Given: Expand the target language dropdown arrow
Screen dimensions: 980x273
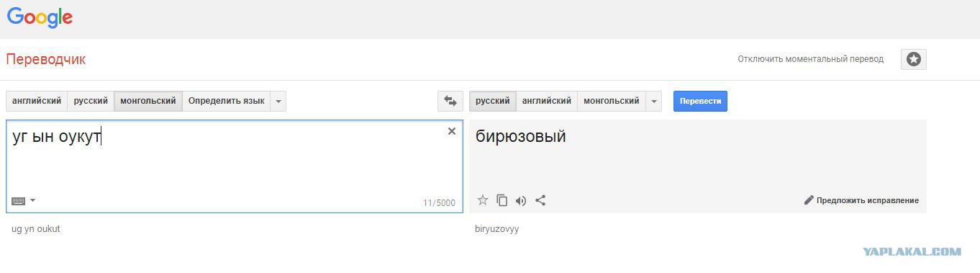Looking at the screenshot, I should 653,101.
